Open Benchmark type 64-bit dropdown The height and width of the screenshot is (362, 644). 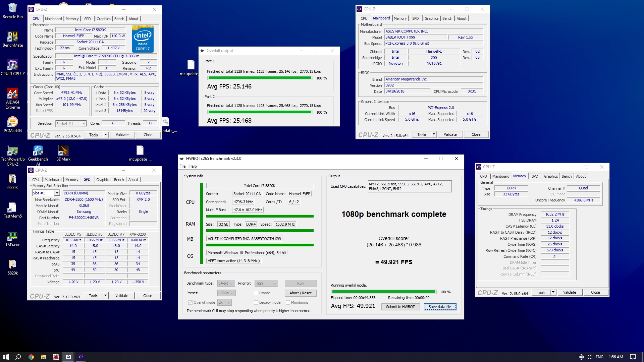coord(226,283)
